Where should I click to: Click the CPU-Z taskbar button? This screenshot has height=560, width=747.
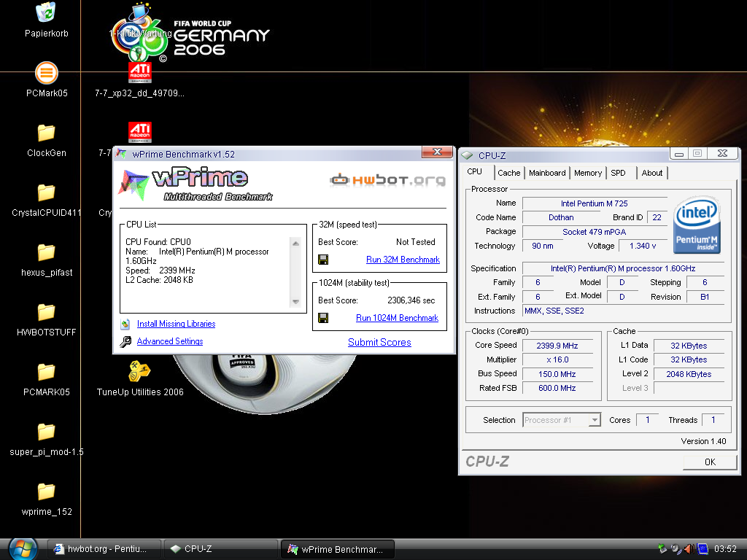pos(220,549)
